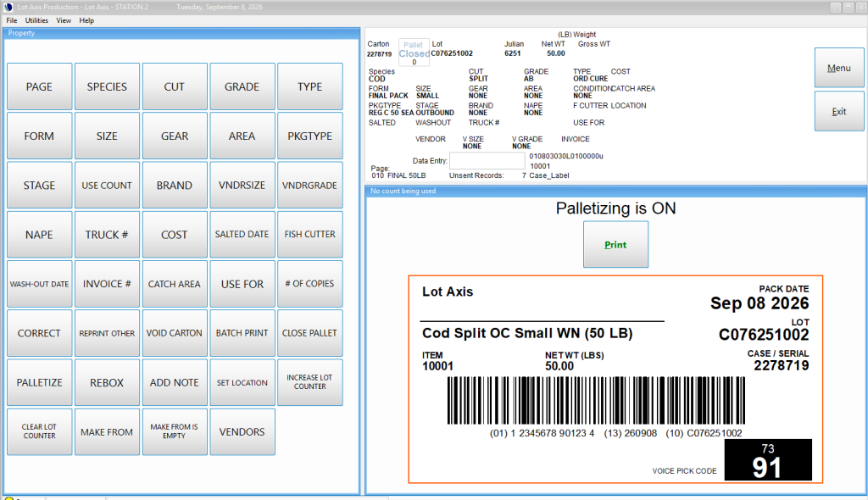Select the STAGE button

point(39,185)
